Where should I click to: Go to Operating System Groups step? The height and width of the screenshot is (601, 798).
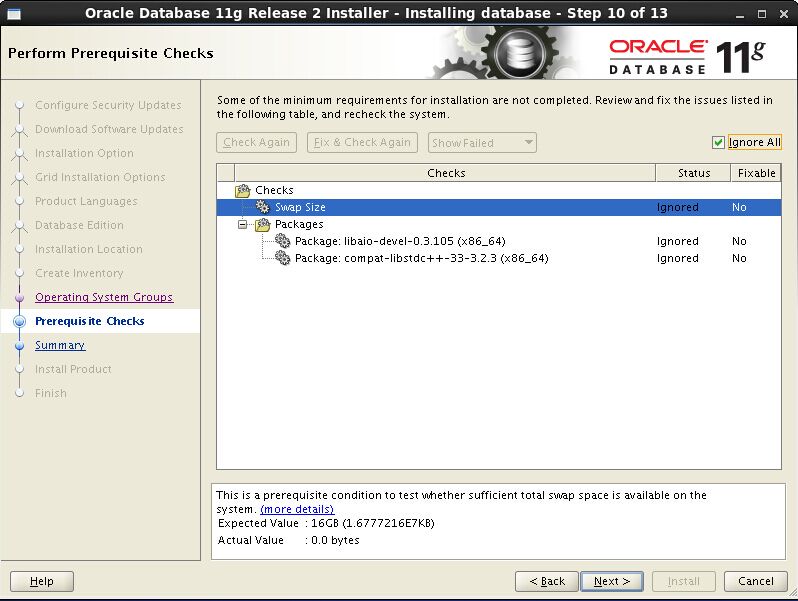104,297
